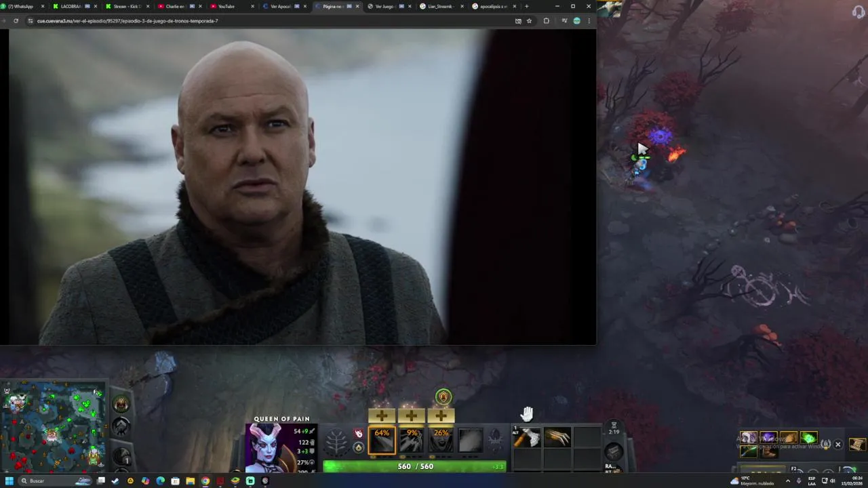Use the claws item in second inventory slot
The image size is (868, 488).
click(557, 438)
